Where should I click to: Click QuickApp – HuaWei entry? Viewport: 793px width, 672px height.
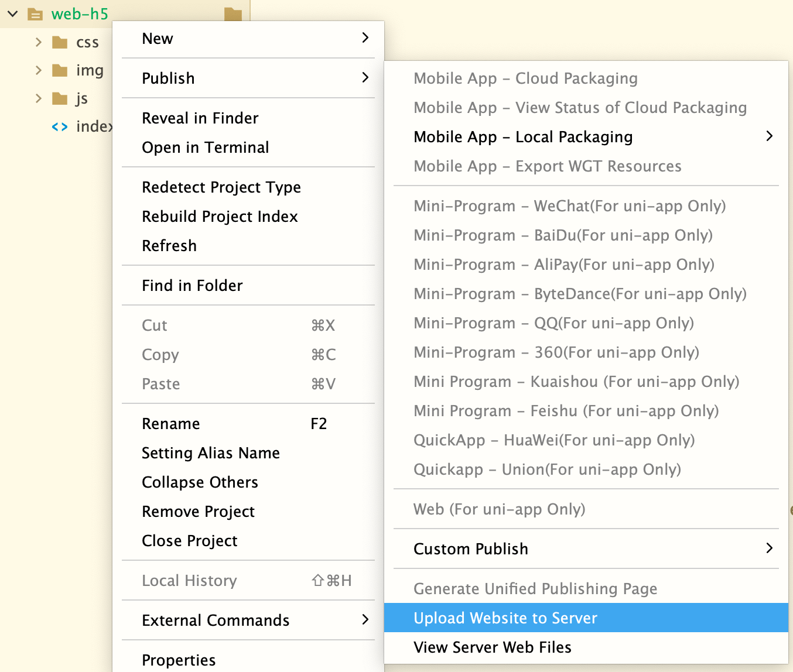586,440
